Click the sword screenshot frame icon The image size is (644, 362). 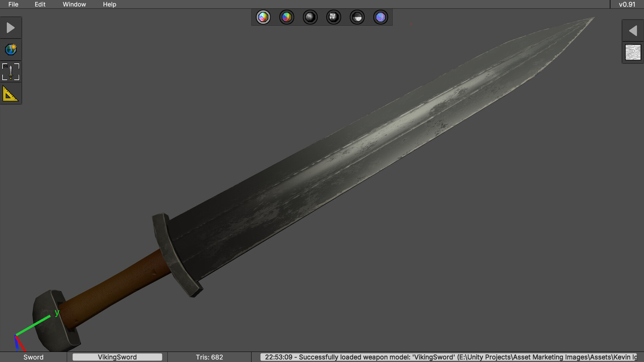coord(11,72)
